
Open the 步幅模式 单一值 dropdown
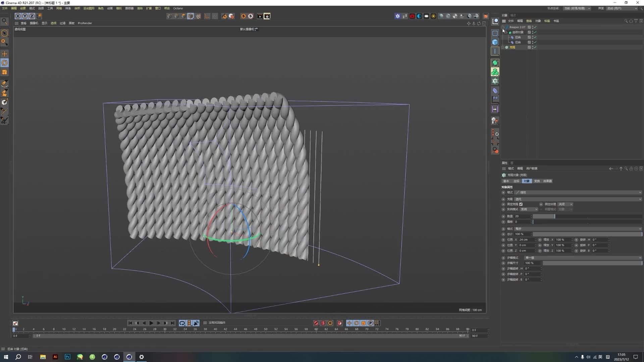(x=583, y=258)
